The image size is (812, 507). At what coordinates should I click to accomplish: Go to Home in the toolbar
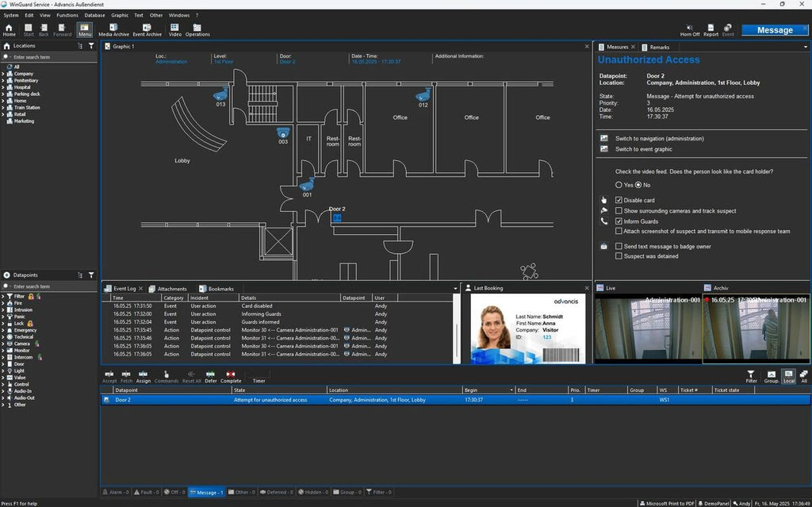10,30
